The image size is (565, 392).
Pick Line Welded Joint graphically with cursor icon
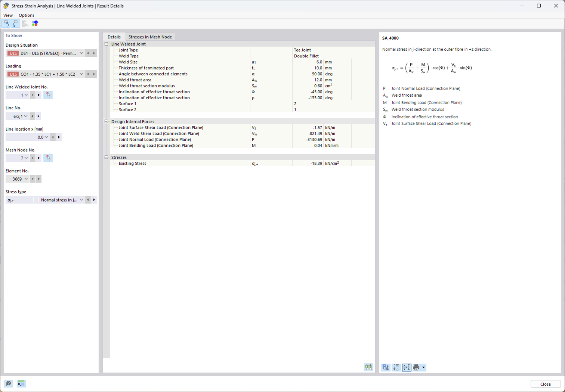click(48, 95)
